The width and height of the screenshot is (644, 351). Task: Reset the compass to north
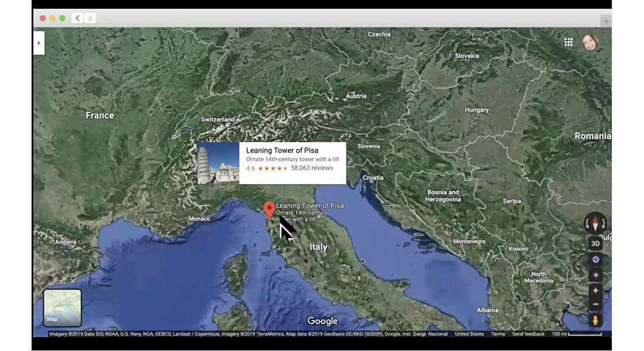click(x=595, y=223)
